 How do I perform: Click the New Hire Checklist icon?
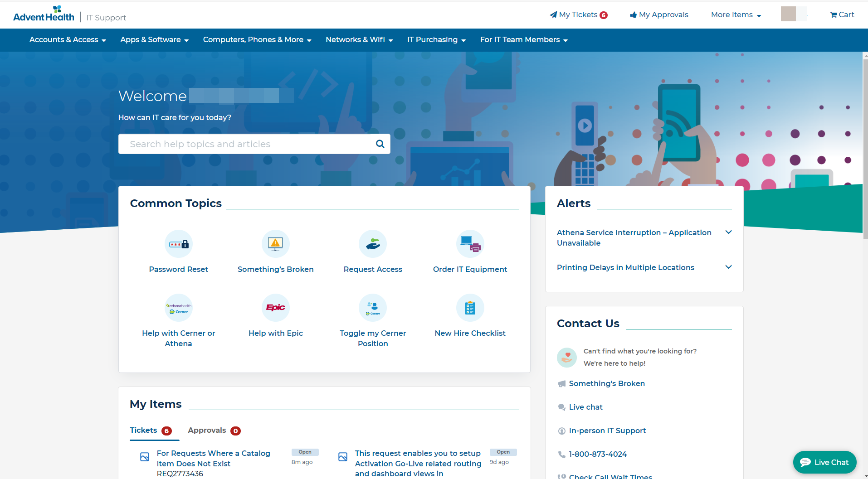click(470, 308)
